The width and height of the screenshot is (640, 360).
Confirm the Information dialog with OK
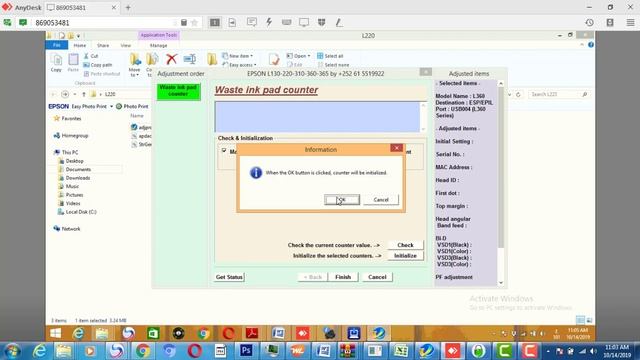[x=342, y=200]
